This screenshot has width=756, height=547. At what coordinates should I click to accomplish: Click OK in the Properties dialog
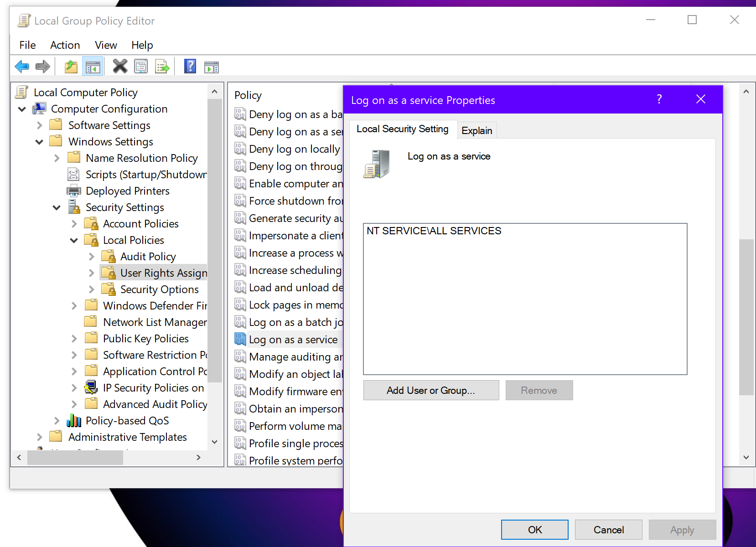click(x=535, y=530)
